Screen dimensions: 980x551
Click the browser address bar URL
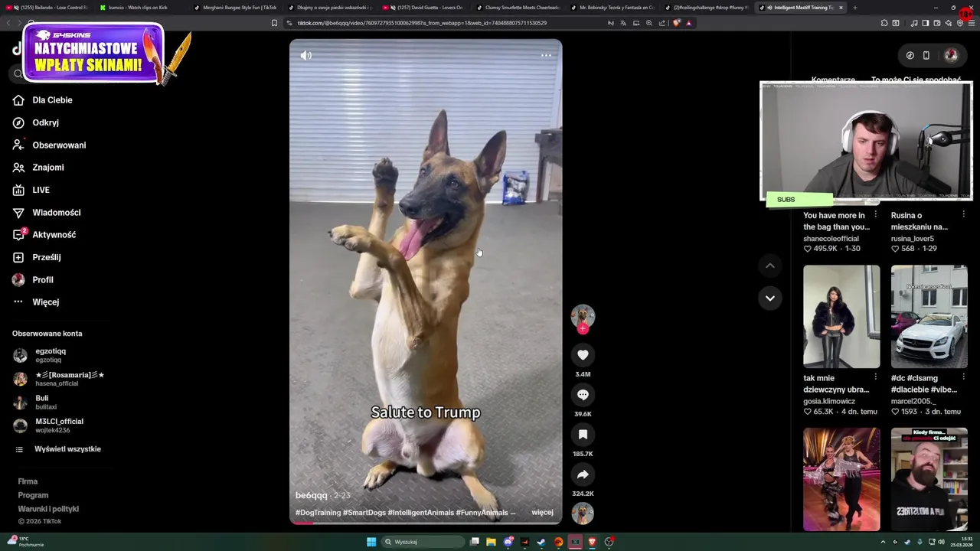click(x=422, y=23)
